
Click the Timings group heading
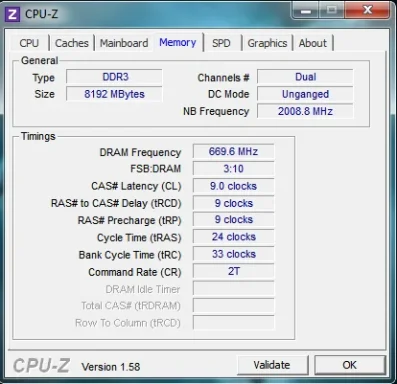pyautogui.click(x=38, y=136)
